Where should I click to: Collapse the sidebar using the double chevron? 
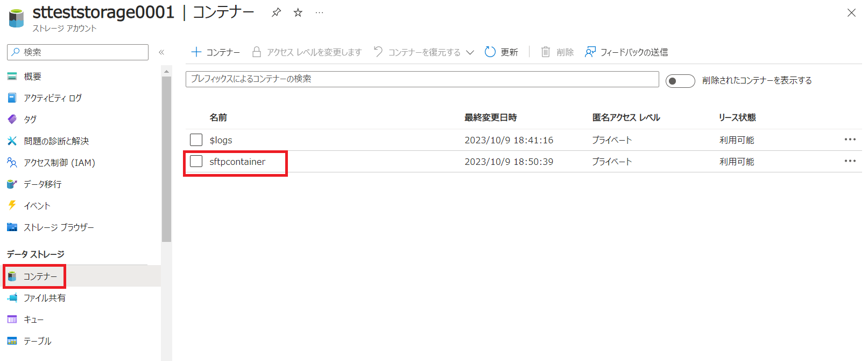coord(161,52)
